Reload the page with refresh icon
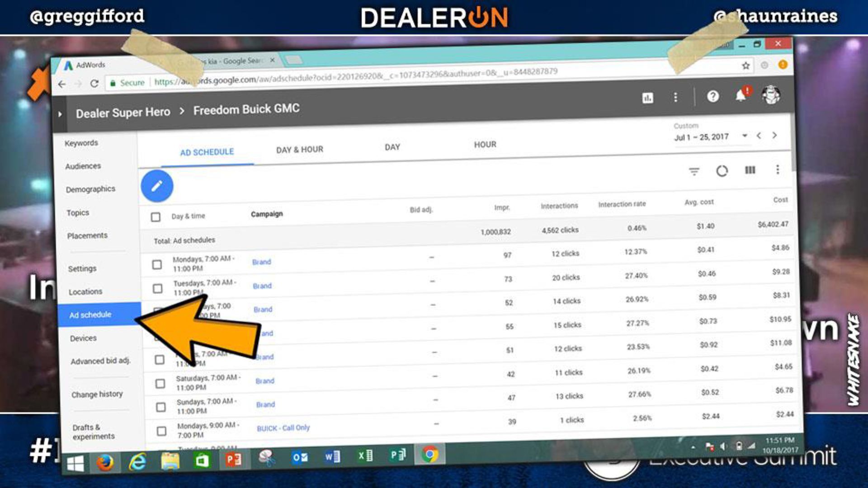The image size is (868, 488). tap(94, 84)
